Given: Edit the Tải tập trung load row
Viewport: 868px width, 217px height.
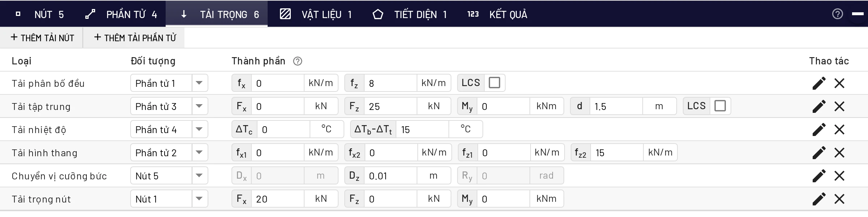Looking at the screenshot, I should 819,106.
